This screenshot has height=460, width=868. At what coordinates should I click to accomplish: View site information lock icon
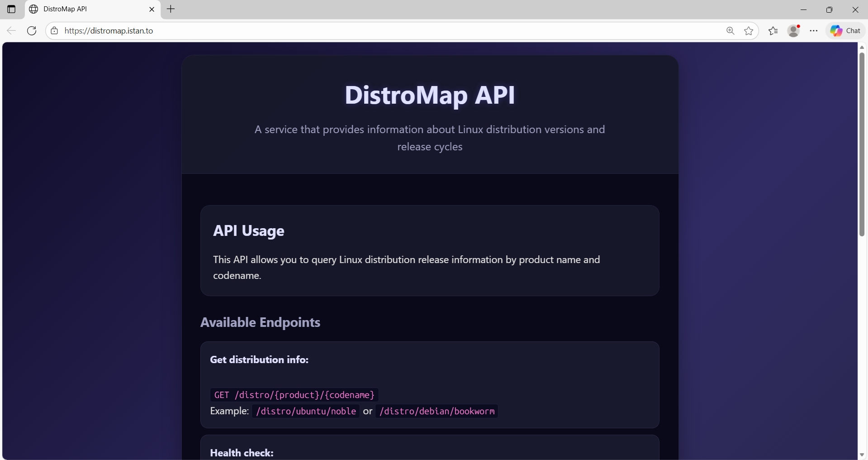pyautogui.click(x=54, y=31)
